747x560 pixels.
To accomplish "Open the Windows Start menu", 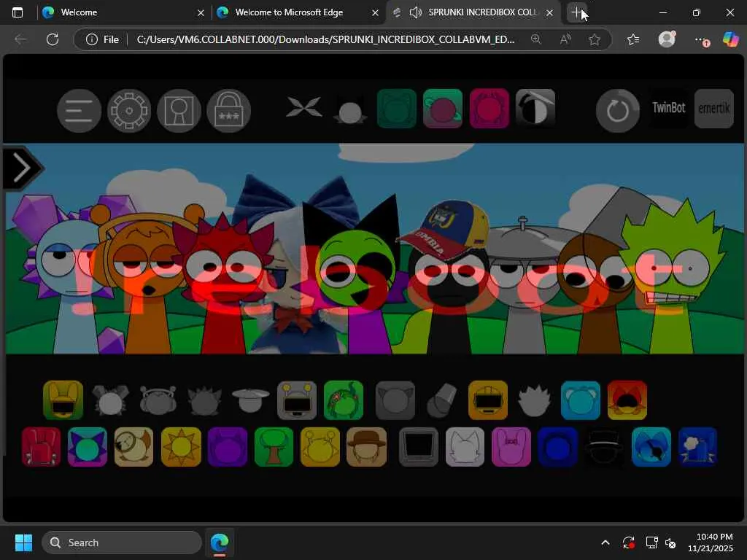I will pyautogui.click(x=23, y=542).
